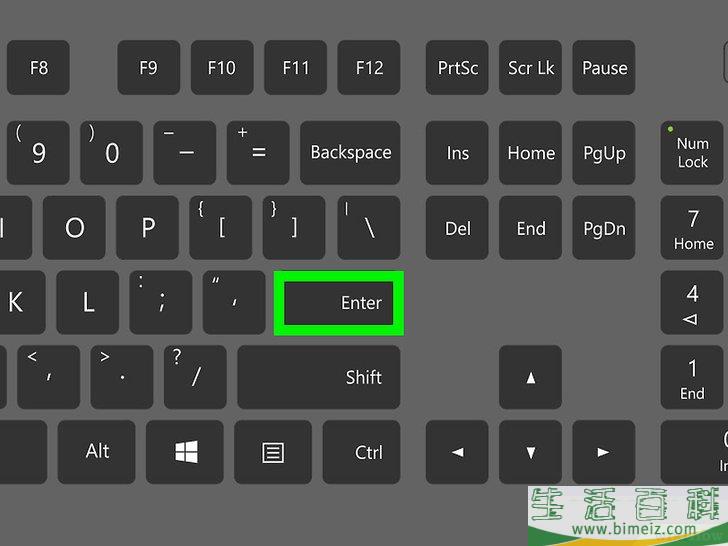Toggle the Scr Lk key
This screenshot has width=728, height=546.
tap(531, 67)
